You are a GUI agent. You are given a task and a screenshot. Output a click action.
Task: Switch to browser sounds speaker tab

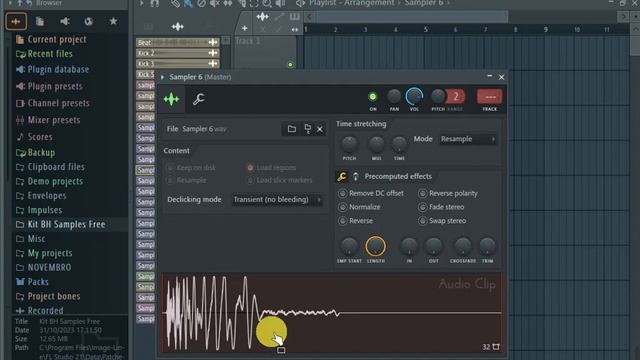pos(64,21)
